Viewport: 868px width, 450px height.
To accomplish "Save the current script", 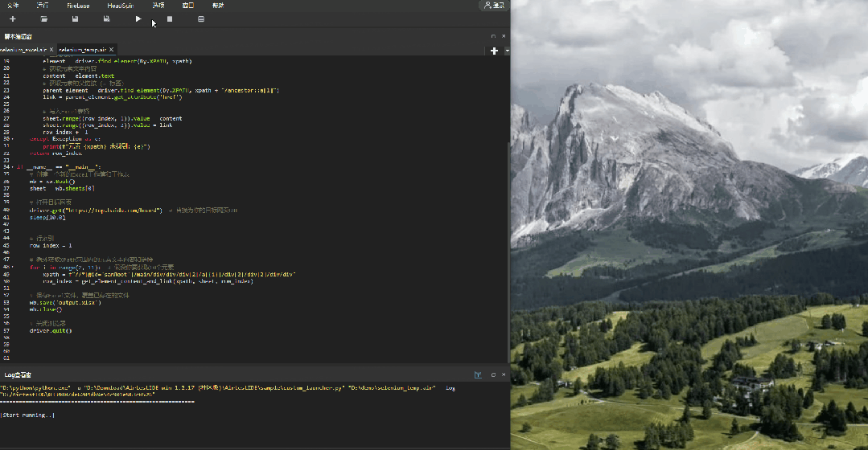I will click(76, 18).
